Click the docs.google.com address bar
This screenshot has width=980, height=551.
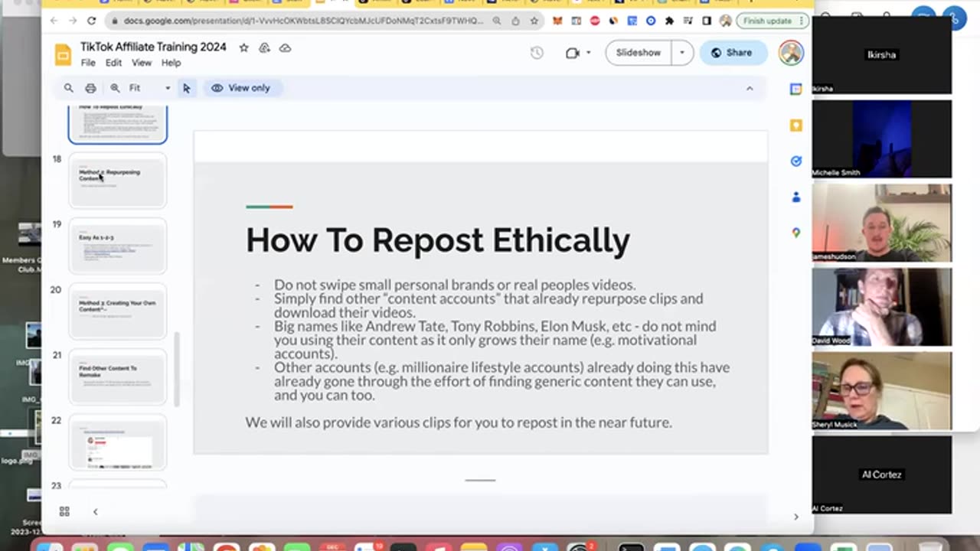coord(305,21)
